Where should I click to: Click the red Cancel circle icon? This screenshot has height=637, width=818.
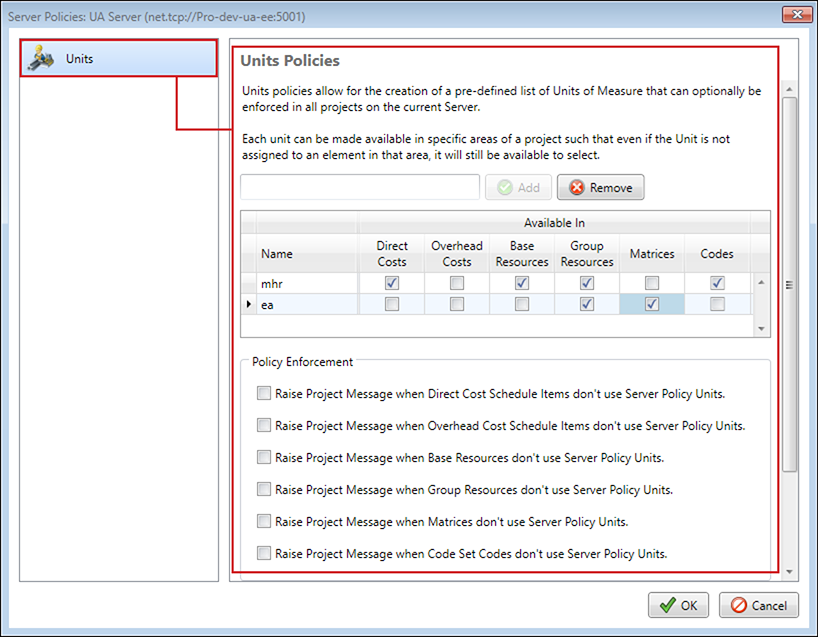pyautogui.click(x=738, y=605)
